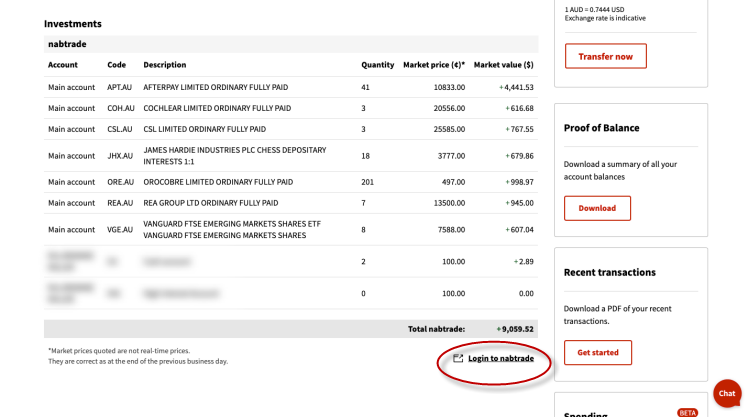The height and width of the screenshot is (417, 750).
Task: Click the 3777.00 market price value
Action: click(451, 156)
